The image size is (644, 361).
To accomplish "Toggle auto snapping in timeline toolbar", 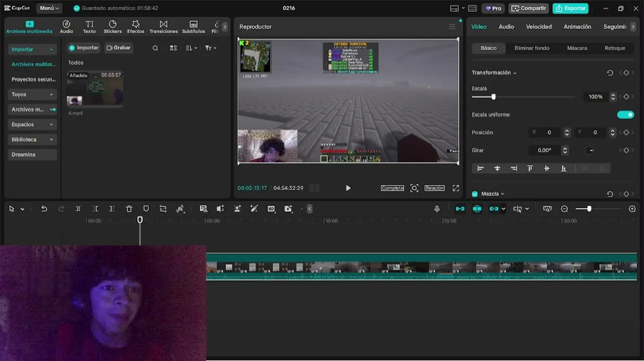I will tap(477, 209).
